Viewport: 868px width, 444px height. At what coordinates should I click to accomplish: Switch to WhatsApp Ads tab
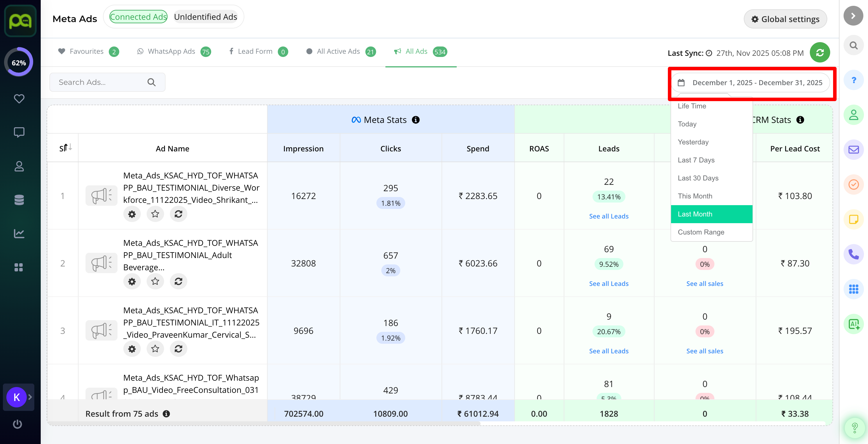pos(171,51)
